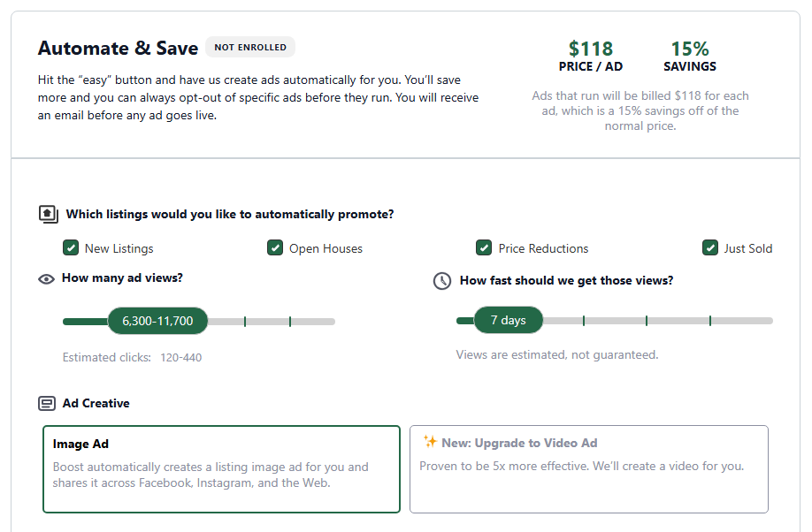Select the 6,300-11,700 views slider handle
This screenshot has width=812, height=532.
point(157,321)
